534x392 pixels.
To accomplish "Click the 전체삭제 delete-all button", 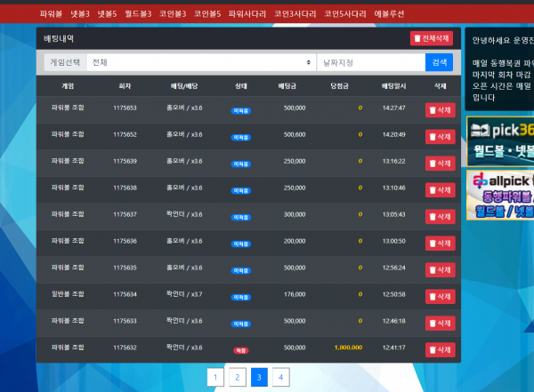I will (x=432, y=38).
